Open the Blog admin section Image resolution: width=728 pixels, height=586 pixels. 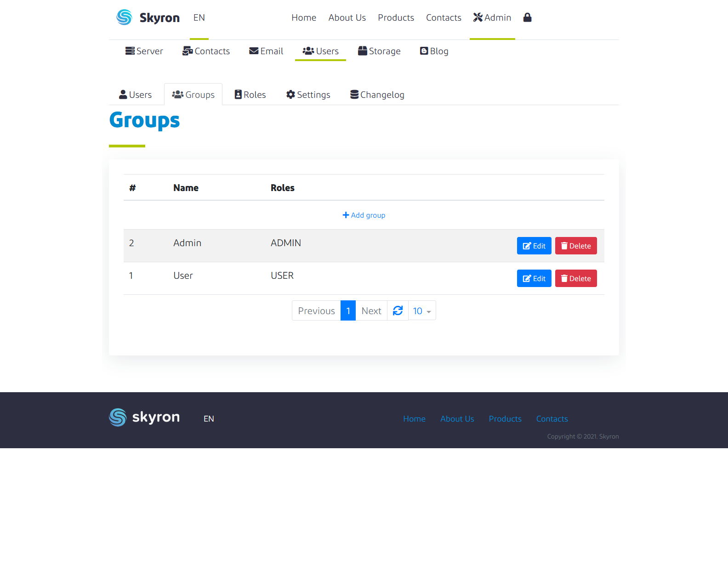(x=434, y=51)
